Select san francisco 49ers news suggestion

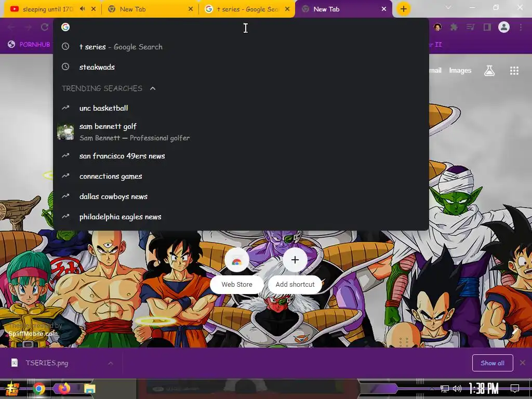[x=241, y=156]
